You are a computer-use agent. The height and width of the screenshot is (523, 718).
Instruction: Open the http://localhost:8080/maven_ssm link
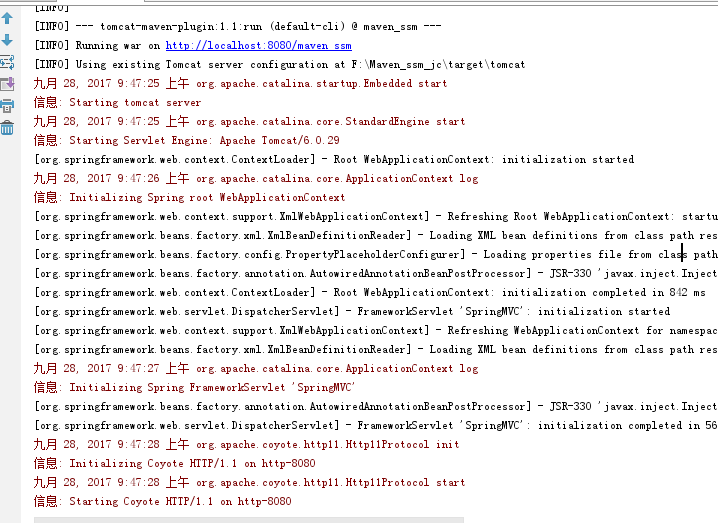point(259,45)
